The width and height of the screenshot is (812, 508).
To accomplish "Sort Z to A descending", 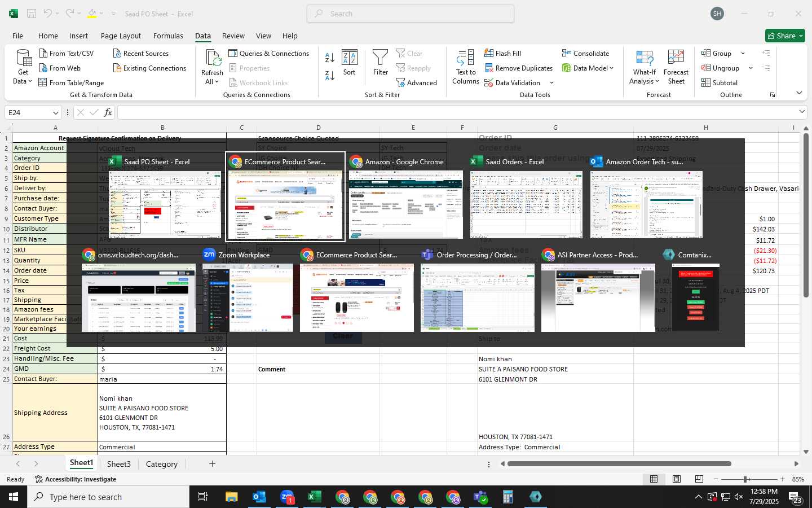I will click(330, 75).
